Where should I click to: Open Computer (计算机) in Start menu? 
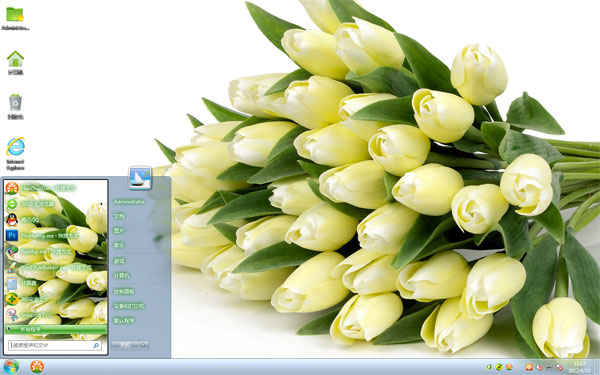[122, 276]
